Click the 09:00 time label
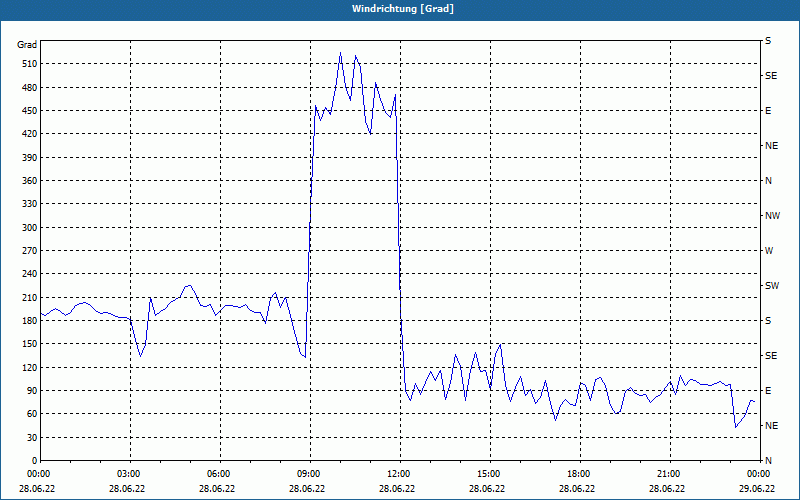The width and height of the screenshot is (800, 500). tap(307, 474)
